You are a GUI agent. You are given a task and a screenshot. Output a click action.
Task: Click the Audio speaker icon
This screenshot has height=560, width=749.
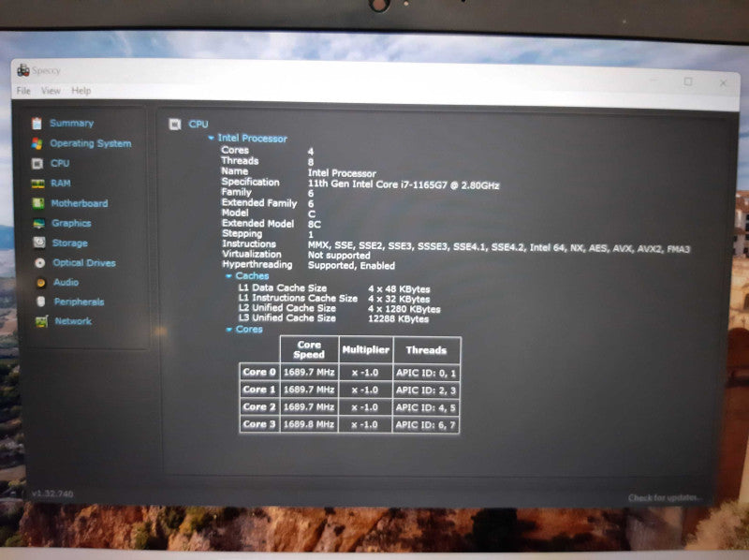(41, 283)
